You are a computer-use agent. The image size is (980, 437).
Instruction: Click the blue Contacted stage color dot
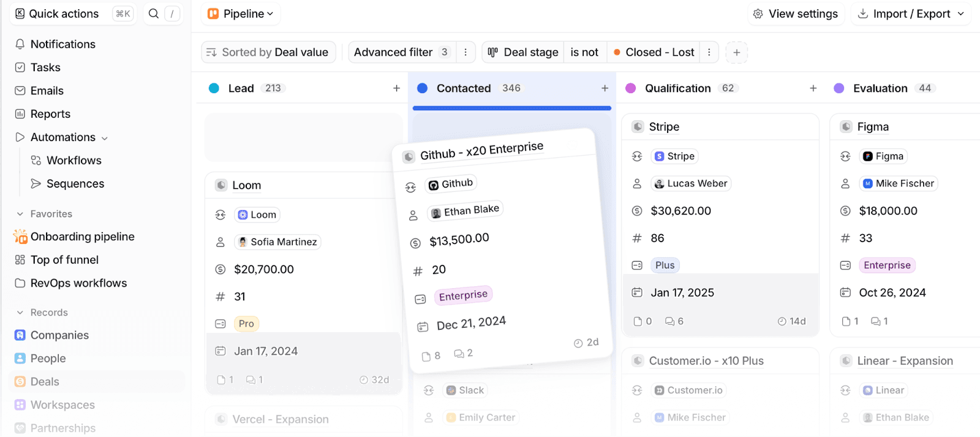[422, 88]
